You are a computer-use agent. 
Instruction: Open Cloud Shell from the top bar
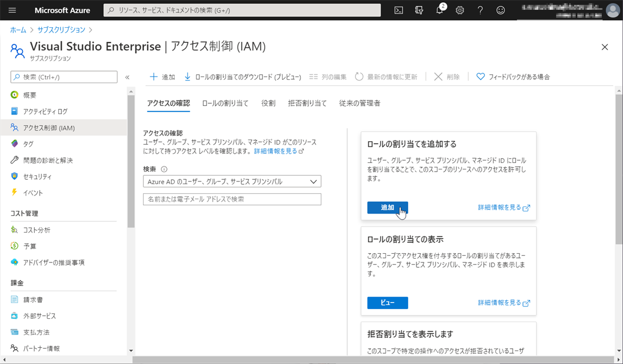[398, 10]
